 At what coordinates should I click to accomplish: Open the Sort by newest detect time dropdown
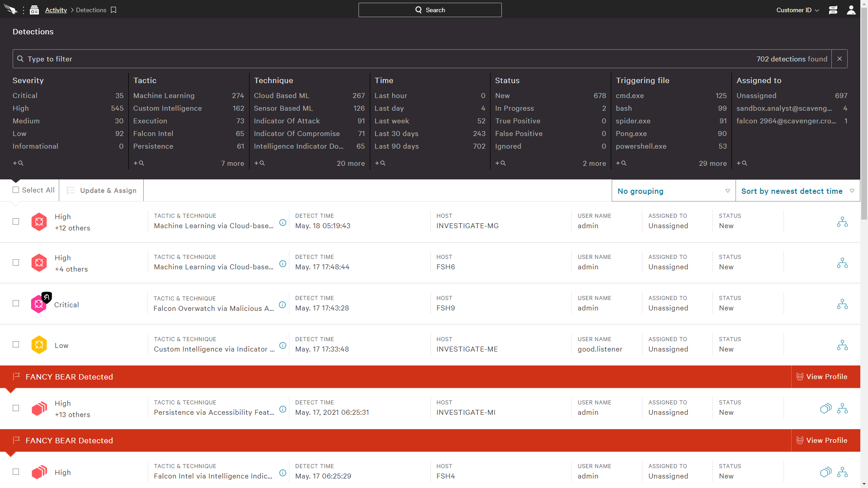coord(797,191)
